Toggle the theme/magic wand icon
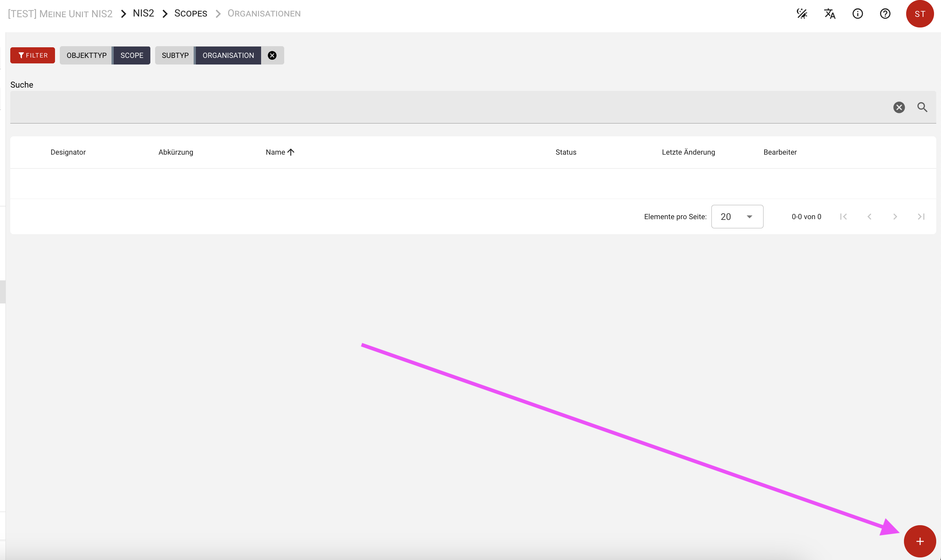 pyautogui.click(x=802, y=14)
